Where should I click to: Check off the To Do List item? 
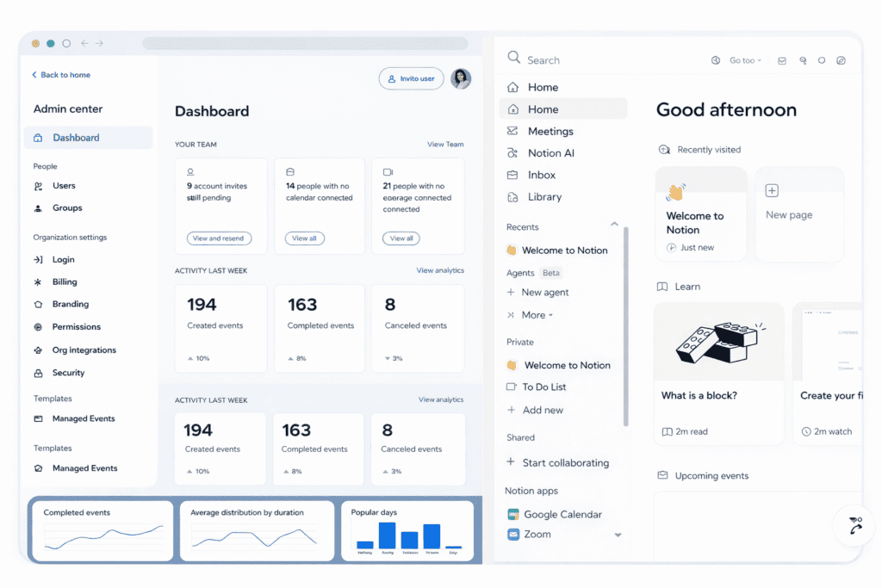pyautogui.click(x=511, y=387)
